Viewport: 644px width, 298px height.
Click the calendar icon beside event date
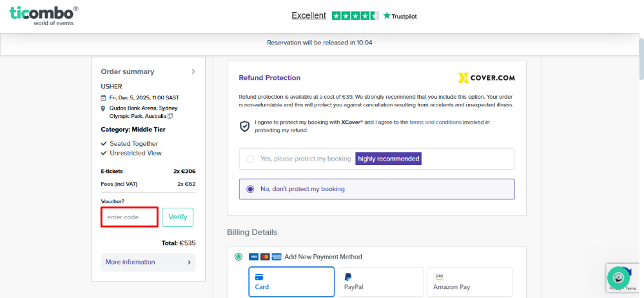point(104,98)
